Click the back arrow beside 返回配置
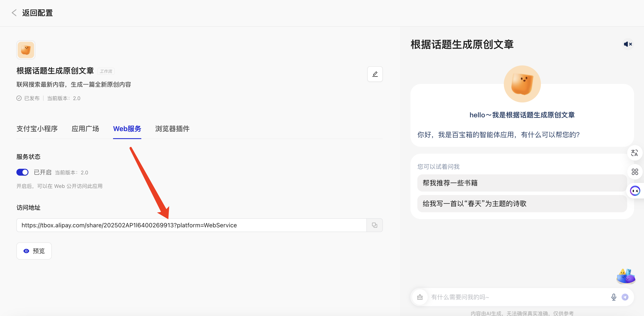Image resolution: width=644 pixels, height=316 pixels. [14, 13]
